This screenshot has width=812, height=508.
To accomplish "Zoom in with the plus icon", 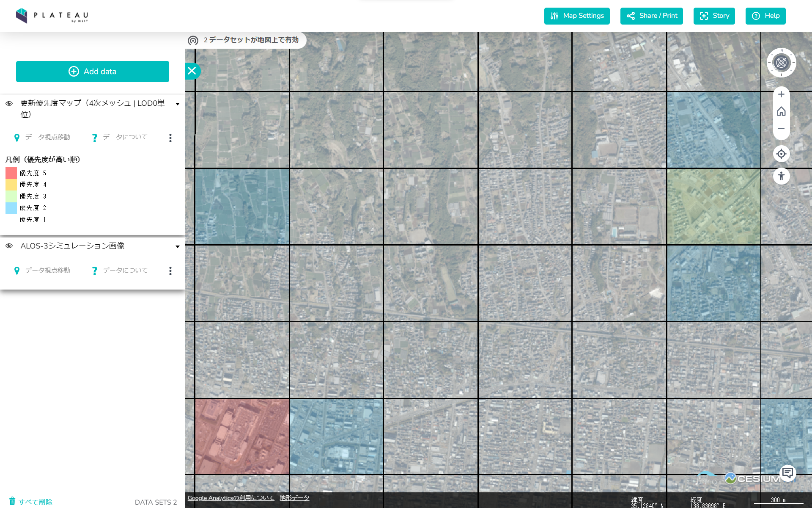I will [781, 94].
